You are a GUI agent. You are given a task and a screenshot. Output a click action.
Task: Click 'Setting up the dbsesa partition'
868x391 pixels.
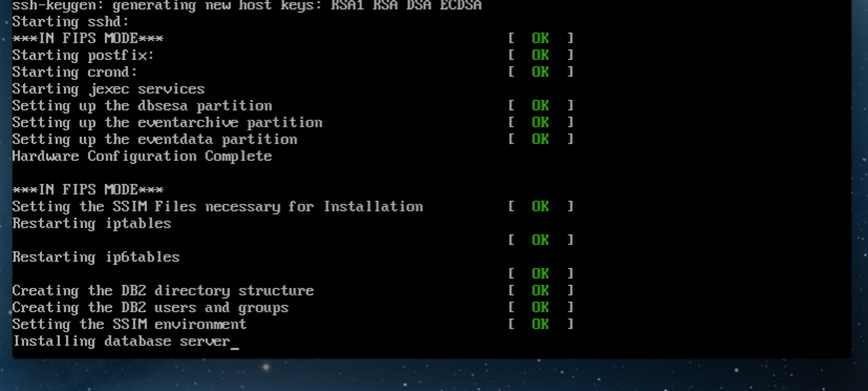(x=142, y=106)
